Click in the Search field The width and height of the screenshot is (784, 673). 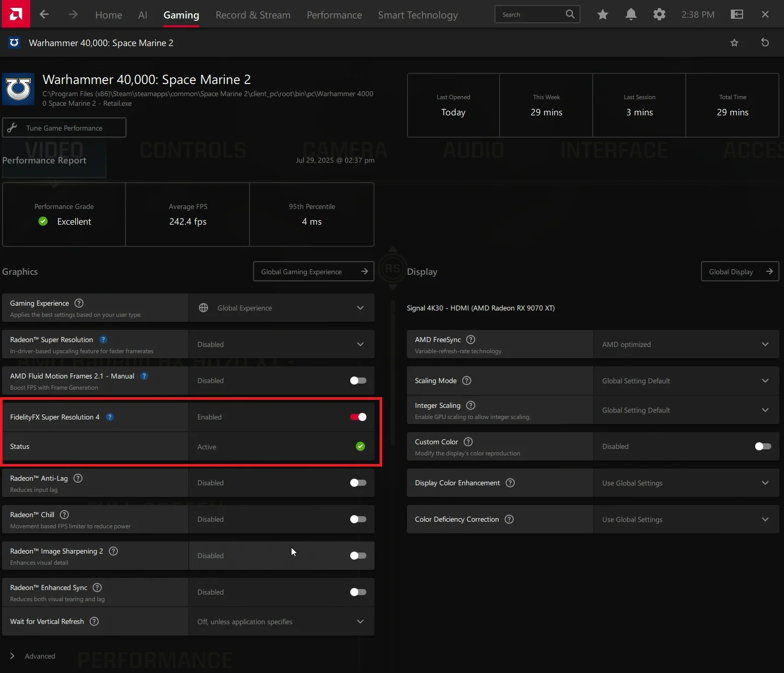coord(530,15)
